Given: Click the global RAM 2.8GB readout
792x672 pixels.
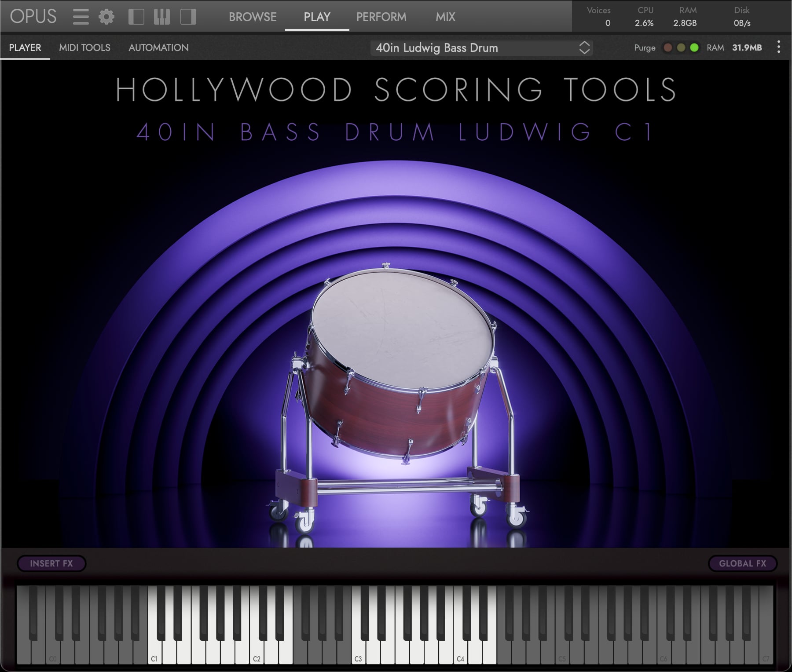Looking at the screenshot, I should (686, 16).
